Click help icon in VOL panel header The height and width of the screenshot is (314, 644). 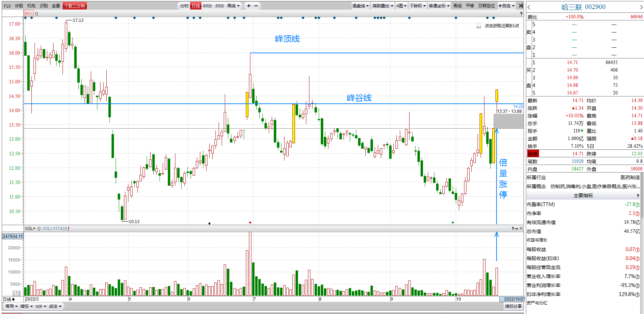[x=513, y=229]
